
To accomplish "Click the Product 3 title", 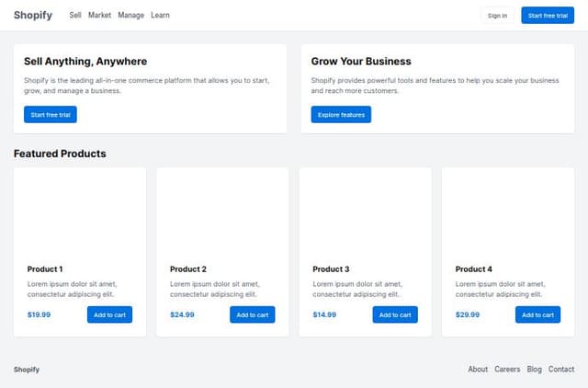I will [x=331, y=269].
